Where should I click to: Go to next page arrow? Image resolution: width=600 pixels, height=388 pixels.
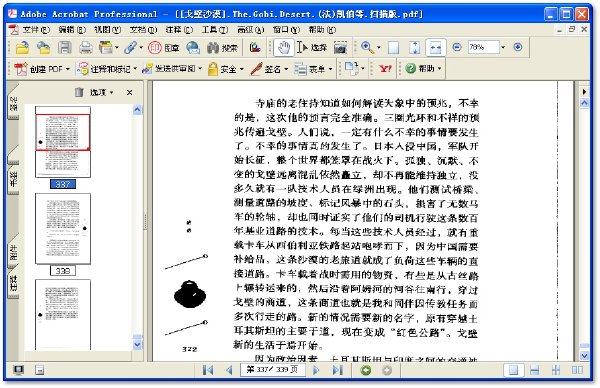click(x=316, y=370)
